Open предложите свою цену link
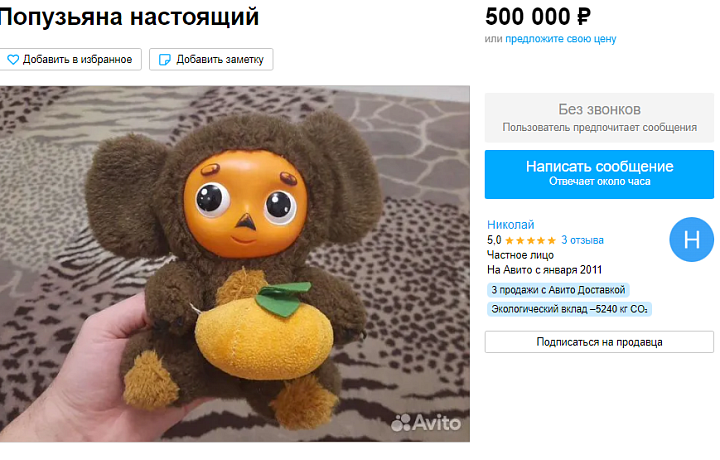720x460 pixels. pos(561,39)
